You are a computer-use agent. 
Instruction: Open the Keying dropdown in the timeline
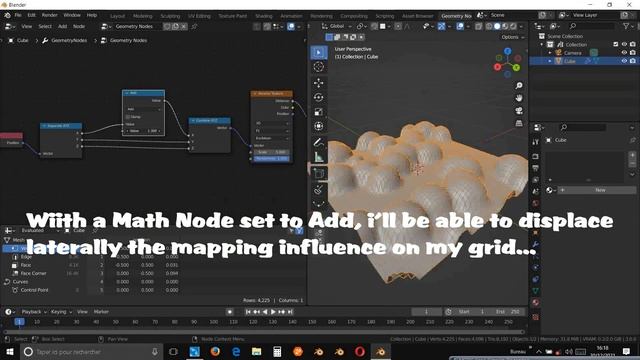coord(61,311)
